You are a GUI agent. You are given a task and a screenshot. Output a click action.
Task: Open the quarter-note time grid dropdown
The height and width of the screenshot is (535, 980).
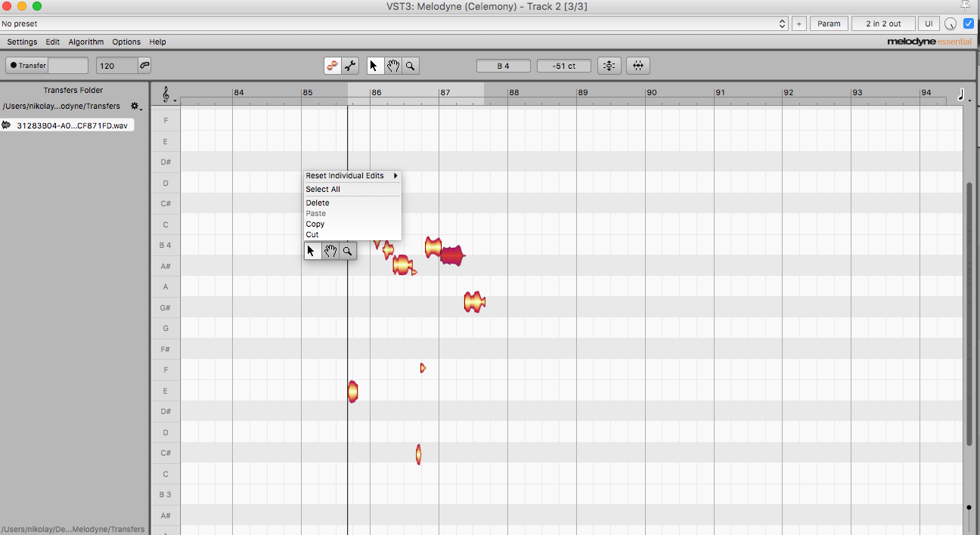tap(963, 94)
